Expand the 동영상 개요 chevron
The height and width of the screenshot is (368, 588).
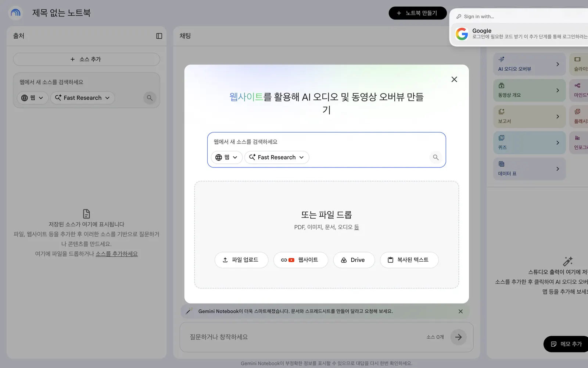pyautogui.click(x=557, y=91)
